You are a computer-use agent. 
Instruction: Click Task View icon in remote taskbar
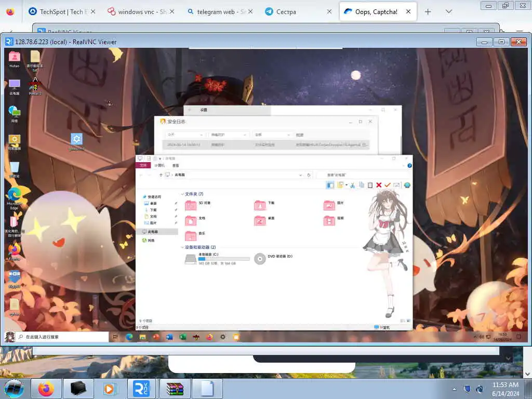115,337
